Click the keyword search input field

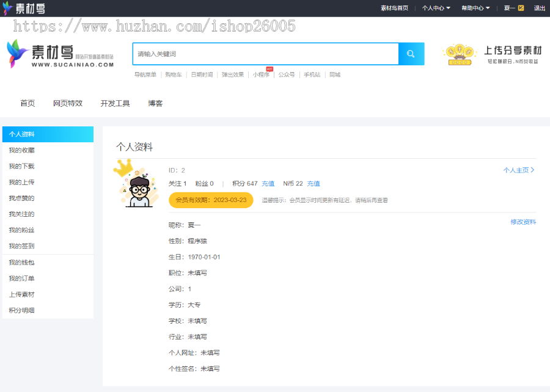[265, 54]
